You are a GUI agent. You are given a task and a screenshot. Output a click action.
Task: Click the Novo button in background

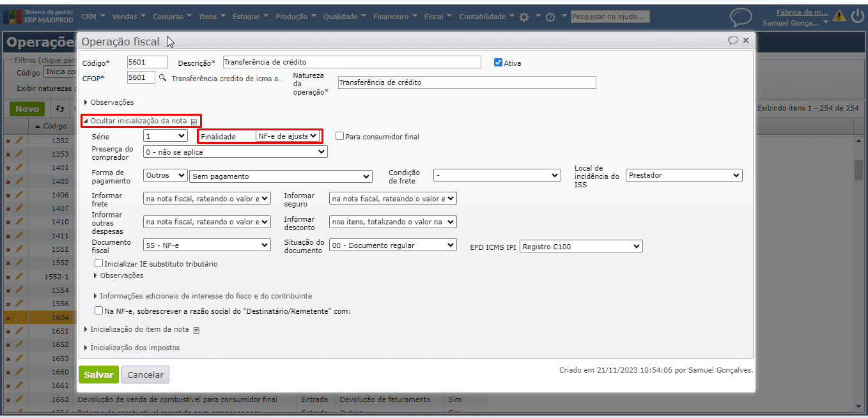[x=27, y=109]
